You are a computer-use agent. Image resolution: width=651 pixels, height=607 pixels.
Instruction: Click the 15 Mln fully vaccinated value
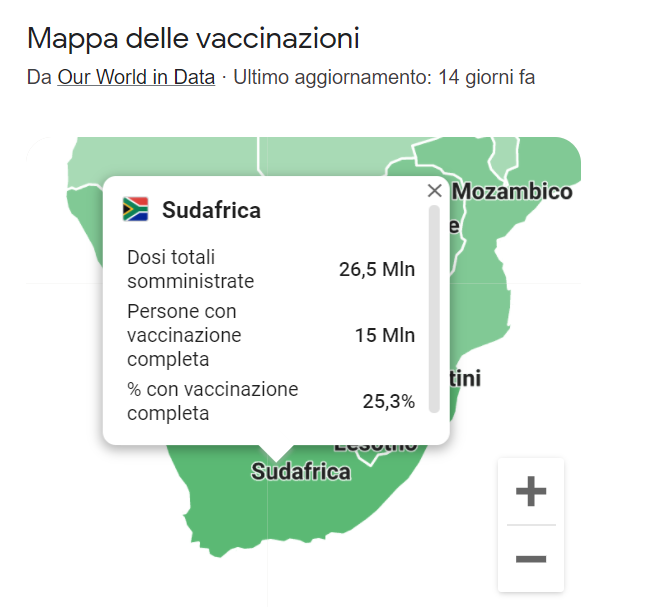[384, 335]
